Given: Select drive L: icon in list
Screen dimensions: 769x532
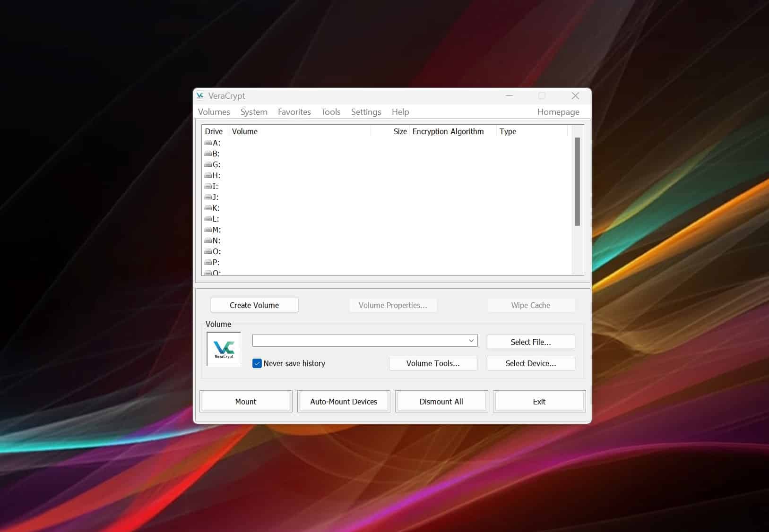Looking at the screenshot, I should (x=208, y=219).
